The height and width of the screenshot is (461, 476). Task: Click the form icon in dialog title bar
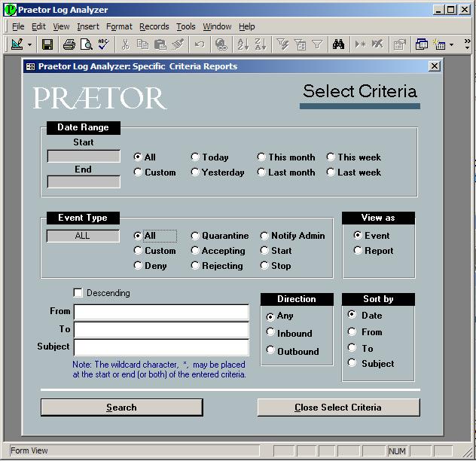30,66
